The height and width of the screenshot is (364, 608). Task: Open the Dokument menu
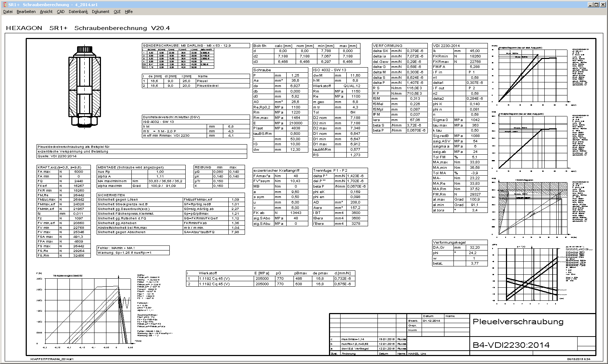click(101, 12)
